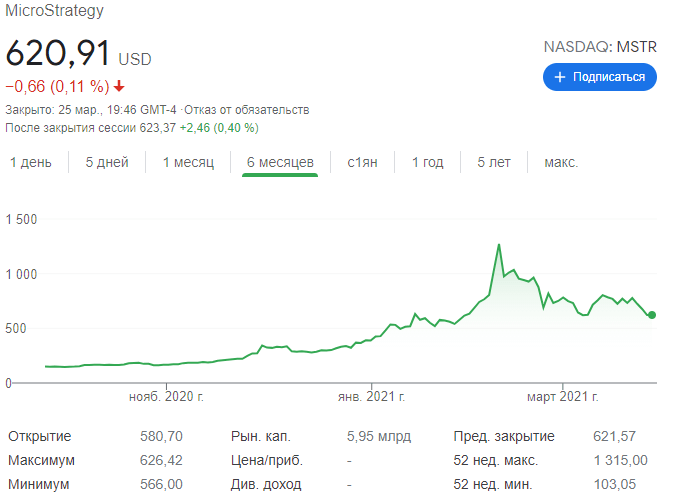Click the 1 500 y-axis label
Image resolution: width=673 pixels, height=502 pixels.
tap(21, 220)
